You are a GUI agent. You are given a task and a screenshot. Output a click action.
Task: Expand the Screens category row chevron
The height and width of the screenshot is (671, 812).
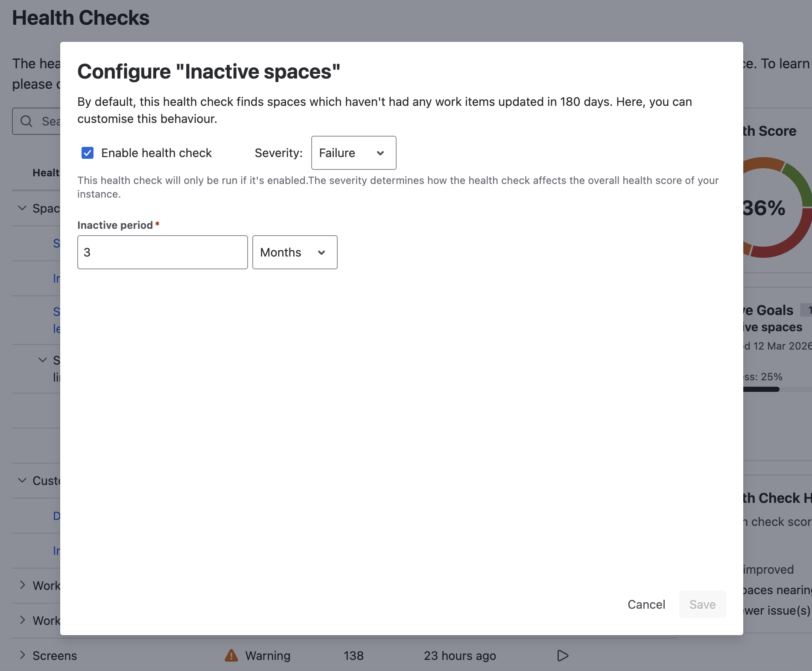[23, 655]
